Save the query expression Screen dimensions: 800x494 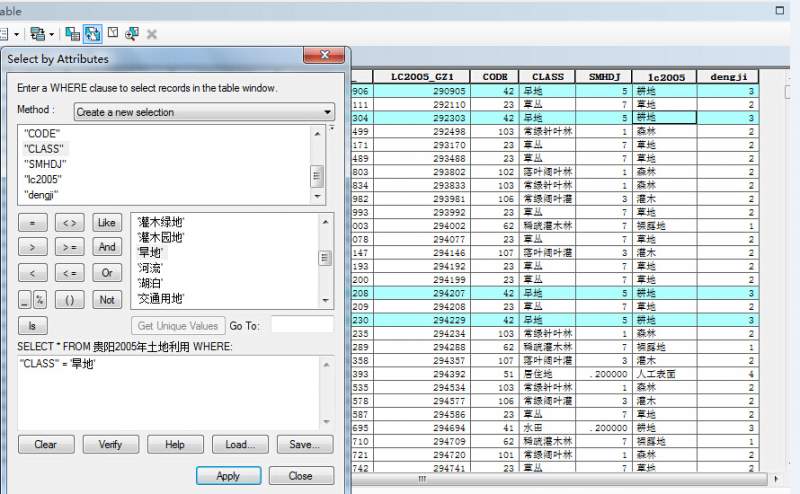point(305,444)
